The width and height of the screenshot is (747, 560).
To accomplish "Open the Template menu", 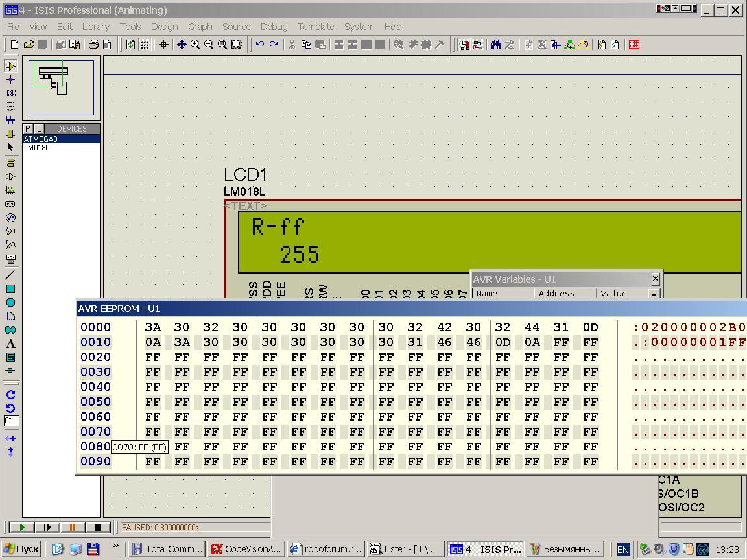I will pos(316,27).
